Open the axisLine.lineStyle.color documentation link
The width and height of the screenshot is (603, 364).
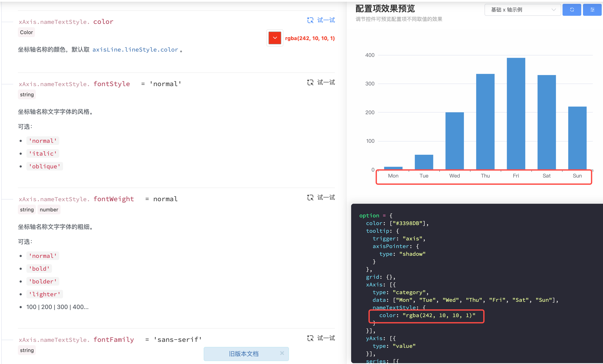[135, 49]
